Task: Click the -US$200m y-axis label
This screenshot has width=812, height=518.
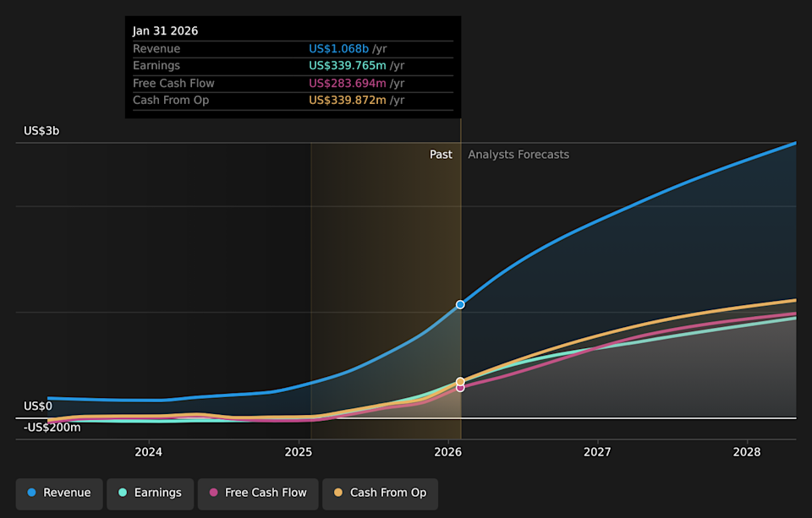Action: [x=52, y=428]
